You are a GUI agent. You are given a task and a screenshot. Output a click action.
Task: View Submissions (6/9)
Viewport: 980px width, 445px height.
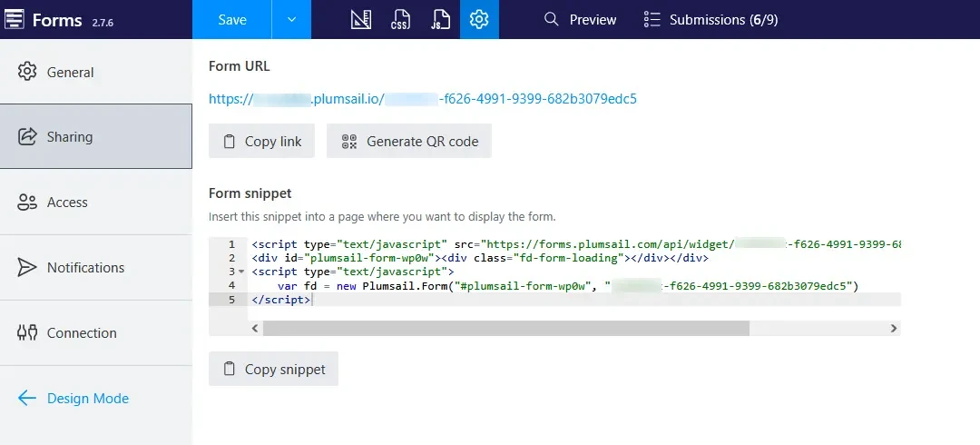pyautogui.click(x=710, y=19)
